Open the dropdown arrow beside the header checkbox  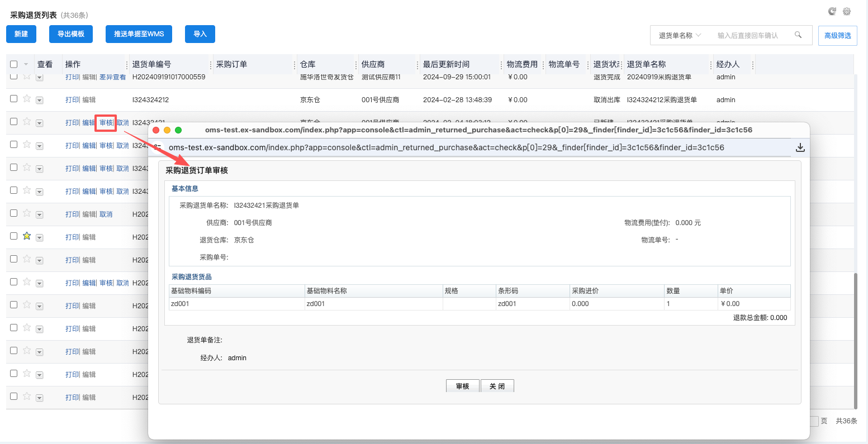point(26,65)
